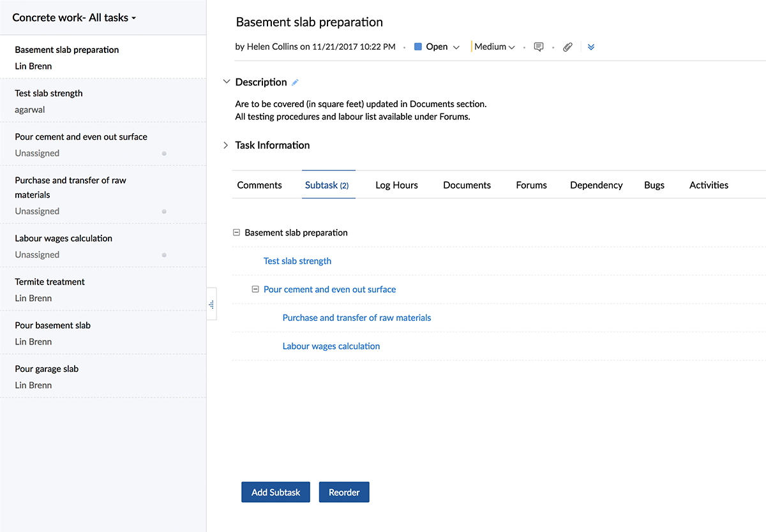Click the blue Open status color square
766x532 pixels.
418,47
